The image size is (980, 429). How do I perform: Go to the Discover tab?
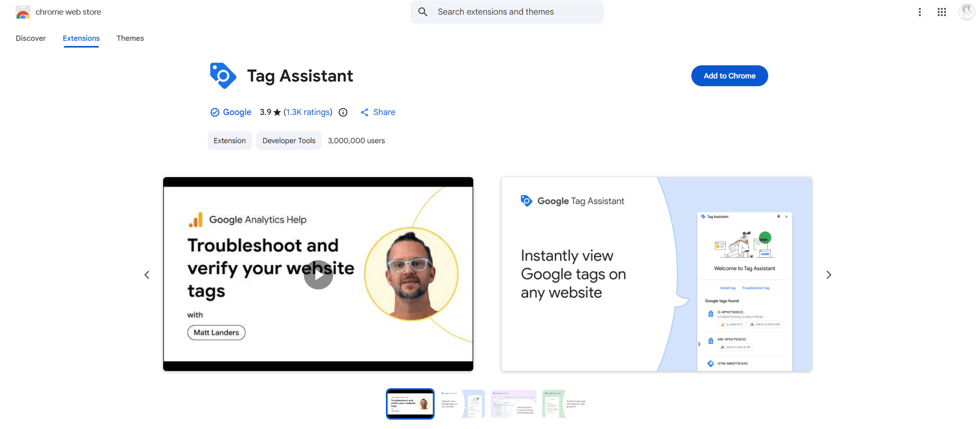coord(31,38)
